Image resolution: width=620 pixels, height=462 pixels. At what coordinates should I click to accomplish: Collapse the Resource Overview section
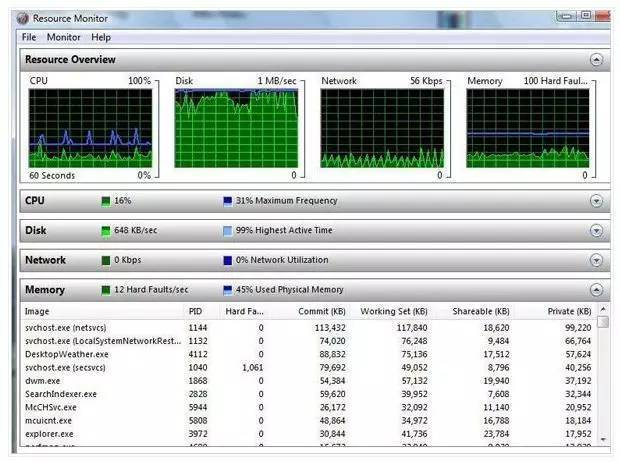[x=596, y=60]
